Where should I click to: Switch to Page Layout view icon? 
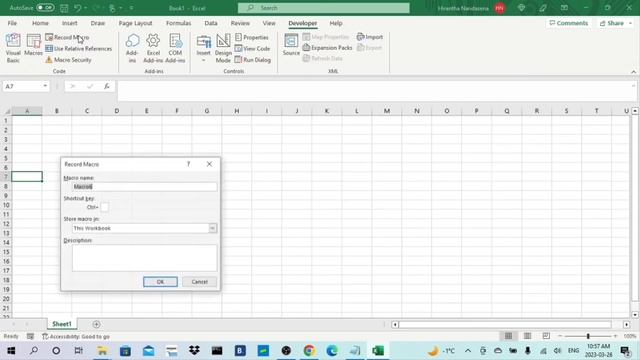pyautogui.click(x=527, y=336)
